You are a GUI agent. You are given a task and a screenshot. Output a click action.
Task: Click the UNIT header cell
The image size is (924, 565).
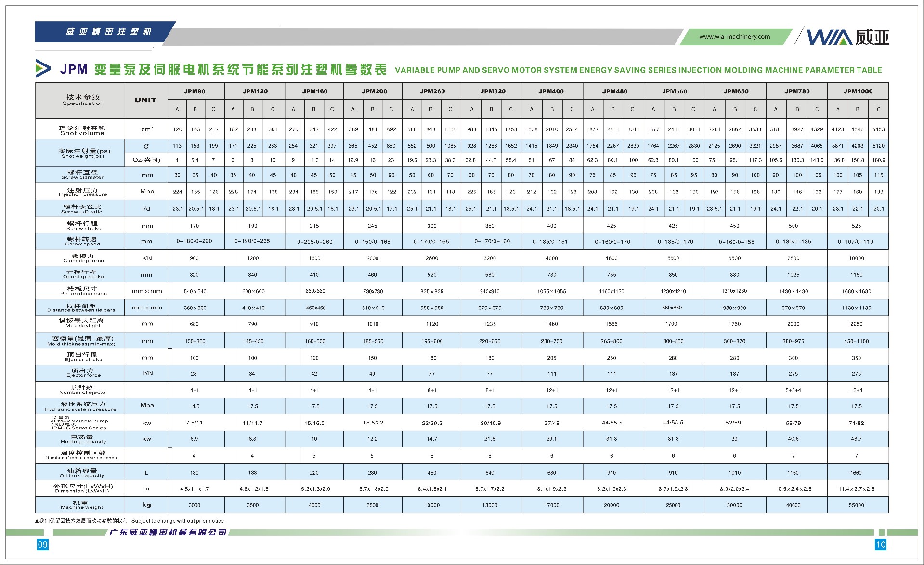click(x=145, y=100)
